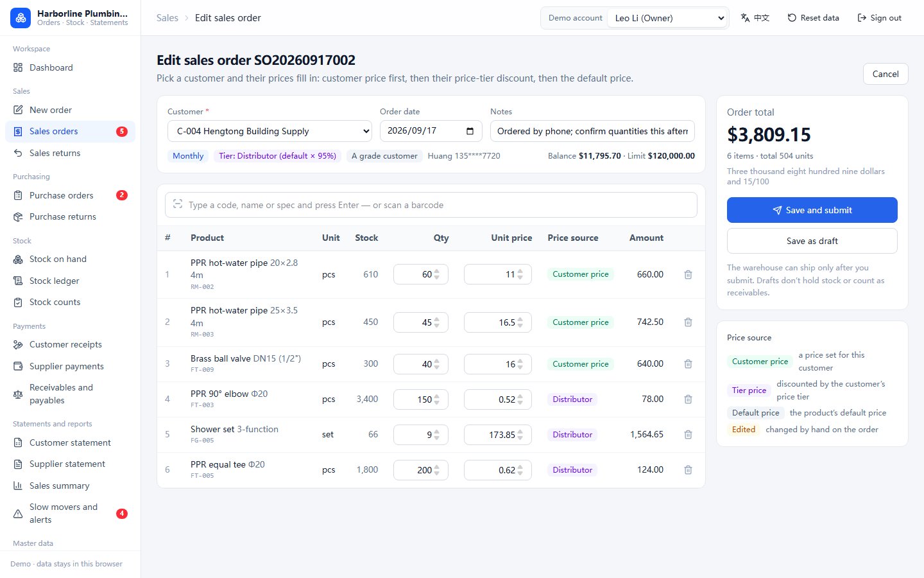The height and width of the screenshot is (578, 924).
Task: Click the Sales summary chart icon
Action: [x=18, y=486]
